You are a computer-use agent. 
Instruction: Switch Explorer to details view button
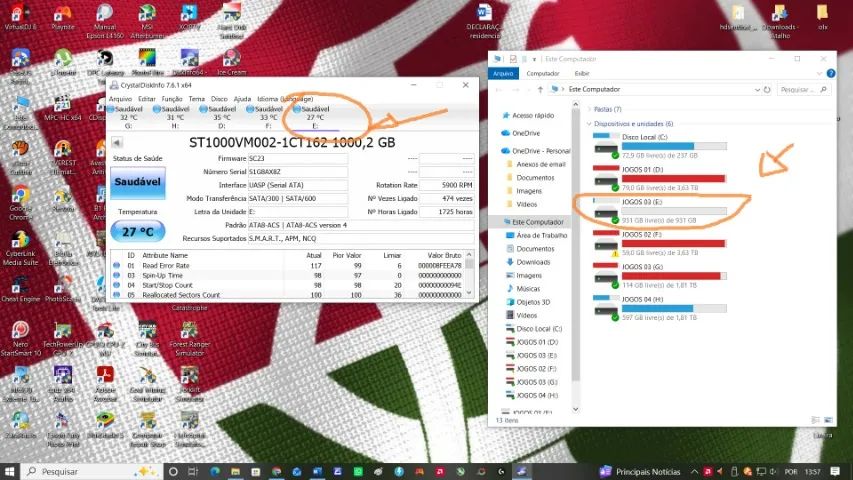[x=815, y=420]
